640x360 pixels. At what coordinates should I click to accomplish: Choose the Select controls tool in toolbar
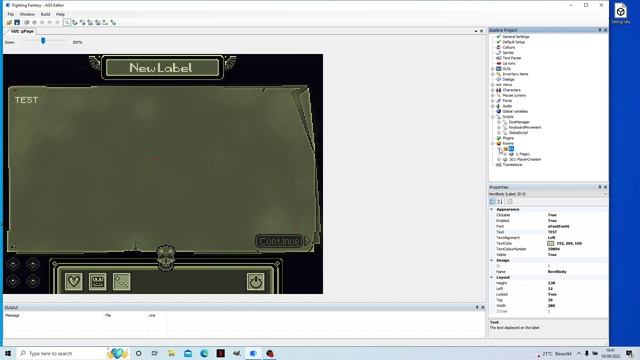click(x=67, y=22)
